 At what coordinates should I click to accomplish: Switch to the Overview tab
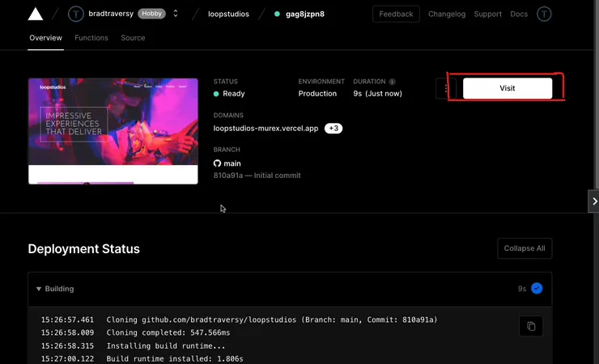[x=45, y=38]
